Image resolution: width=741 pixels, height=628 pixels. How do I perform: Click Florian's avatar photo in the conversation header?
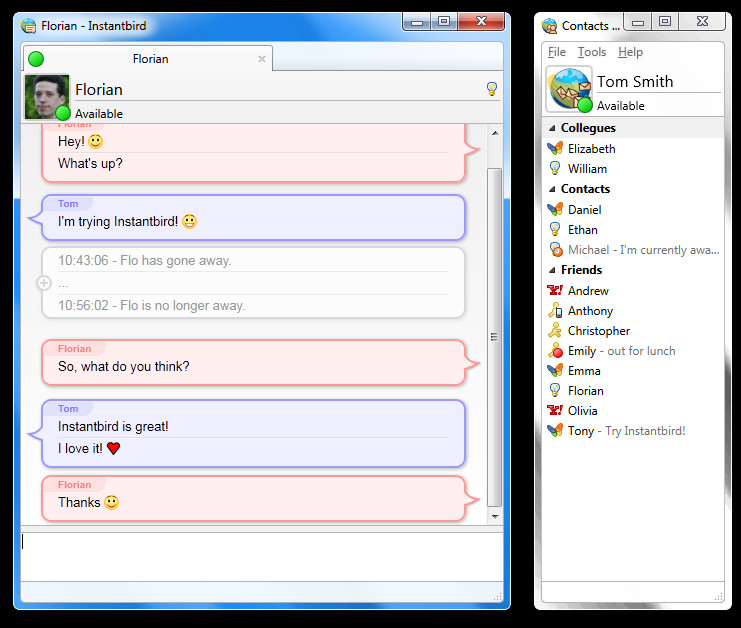coord(47,96)
